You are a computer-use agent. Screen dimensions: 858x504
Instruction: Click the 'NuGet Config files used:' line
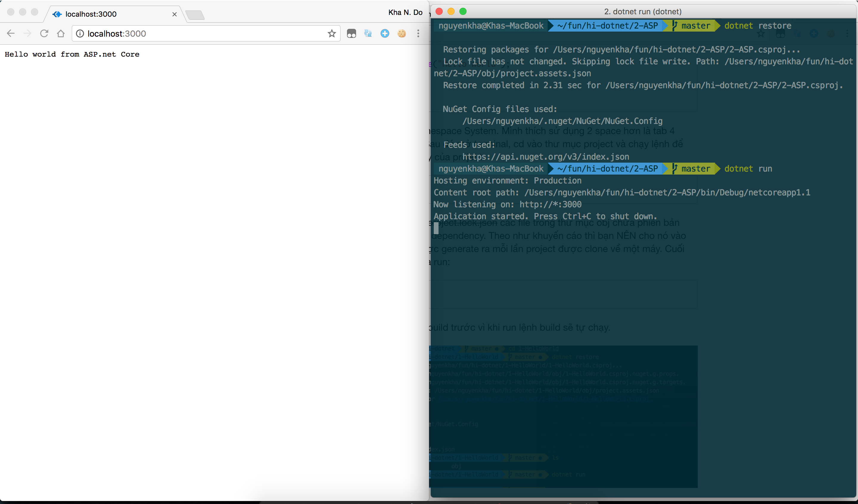tap(500, 109)
